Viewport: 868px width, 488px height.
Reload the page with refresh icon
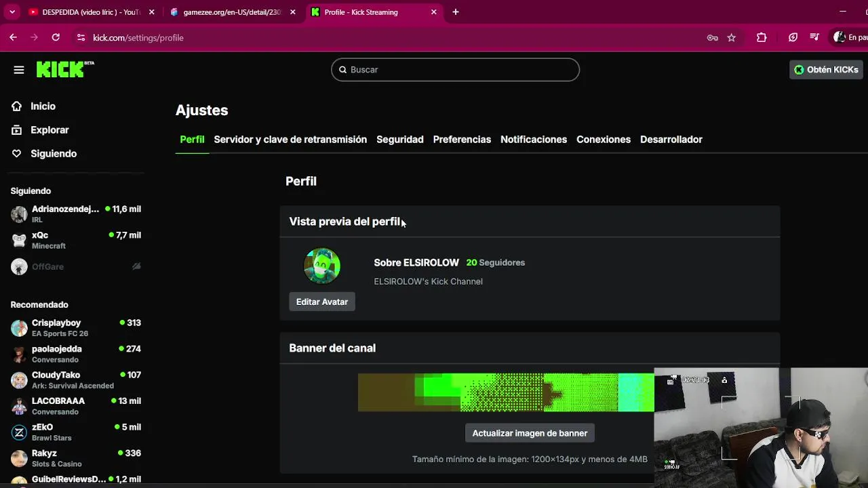pos(56,38)
